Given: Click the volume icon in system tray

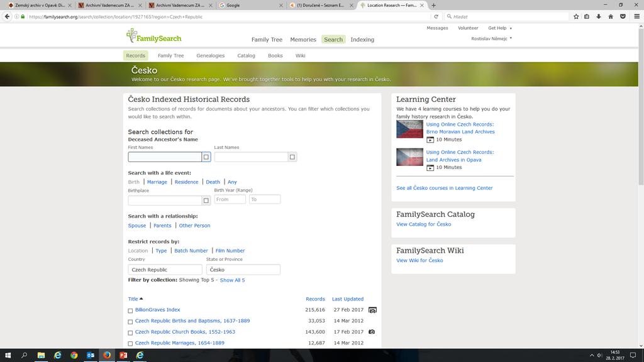Looking at the screenshot, I should pos(599,355).
